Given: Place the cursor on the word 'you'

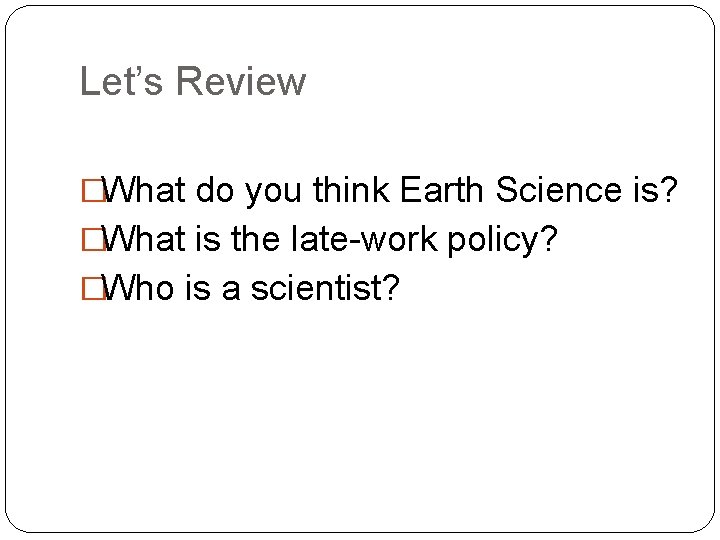Looking at the screenshot, I should coord(273,193).
